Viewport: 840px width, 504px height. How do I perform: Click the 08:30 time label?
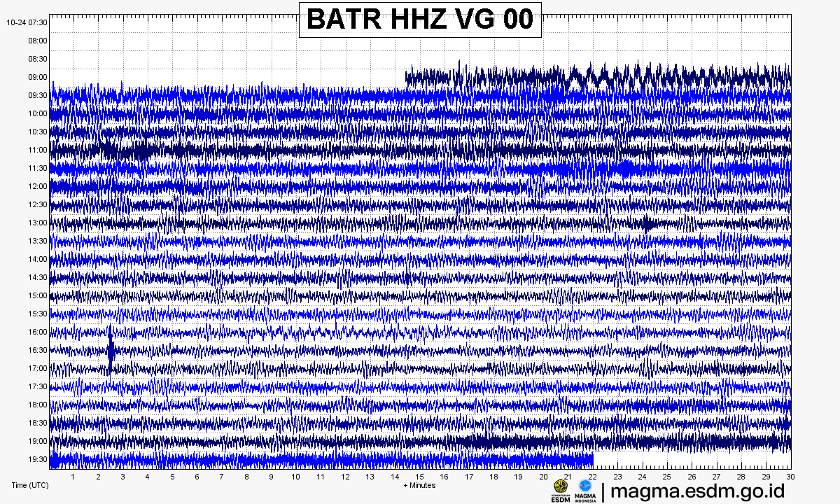(38, 59)
